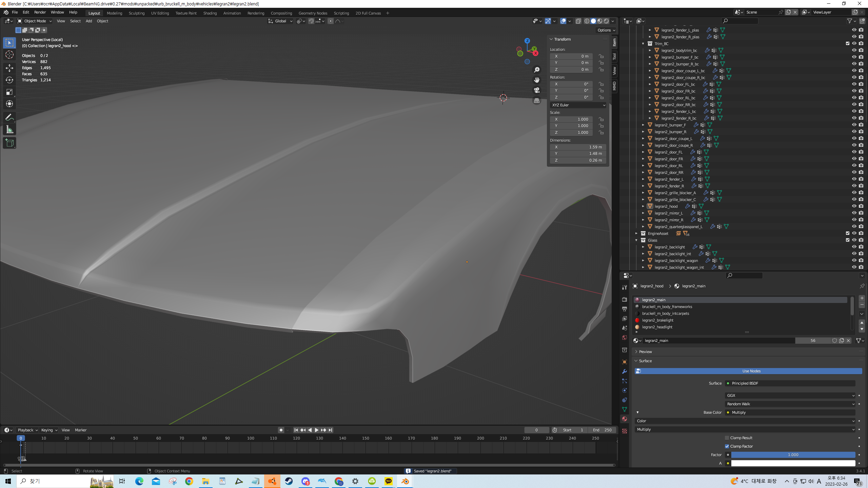Select the Measure ruler tool

coord(9,130)
